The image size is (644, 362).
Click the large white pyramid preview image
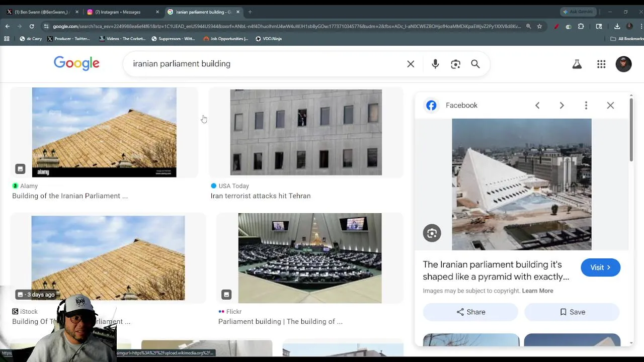tap(522, 184)
